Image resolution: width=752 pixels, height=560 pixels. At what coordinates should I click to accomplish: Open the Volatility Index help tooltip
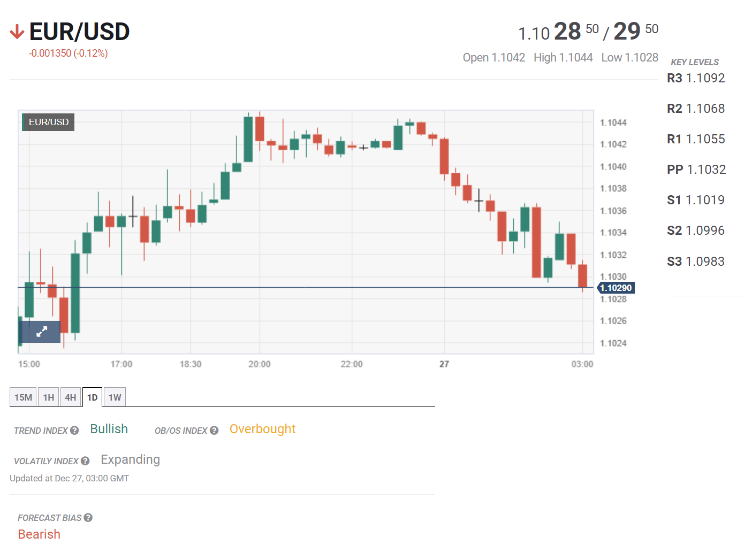[x=85, y=461]
